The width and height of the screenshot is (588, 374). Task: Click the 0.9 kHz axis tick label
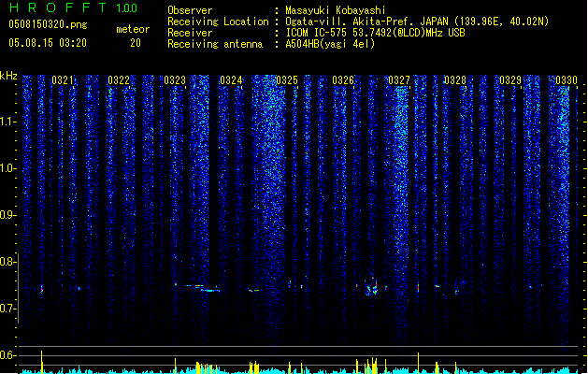click(7, 215)
